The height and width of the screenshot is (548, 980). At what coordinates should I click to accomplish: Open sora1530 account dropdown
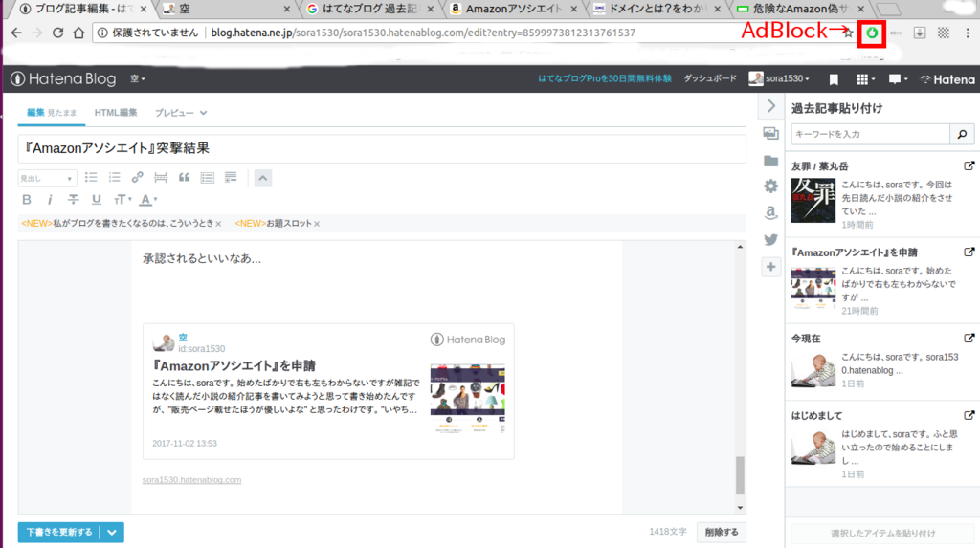tap(779, 78)
